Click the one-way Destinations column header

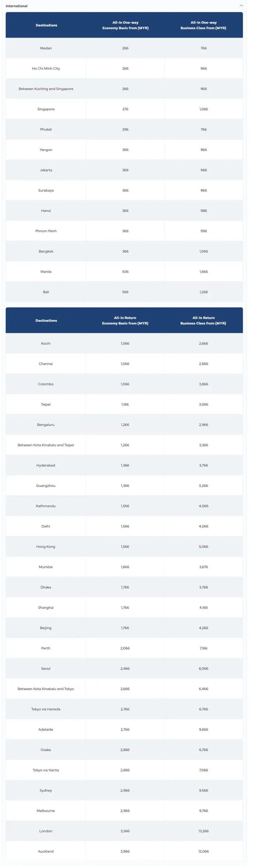coord(47,25)
